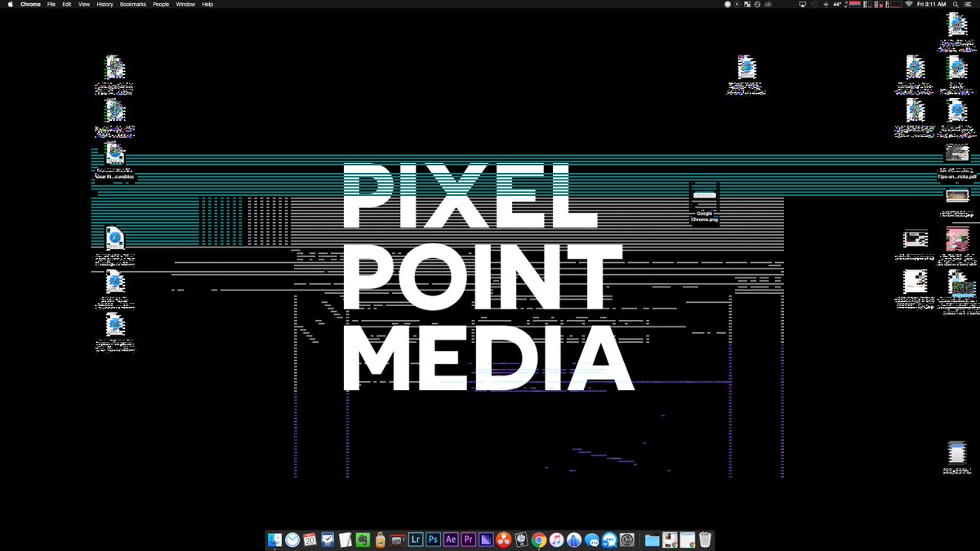Viewport: 980px width, 551px height.
Task: Open the Trash in the dock
Action: (x=705, y=540)
